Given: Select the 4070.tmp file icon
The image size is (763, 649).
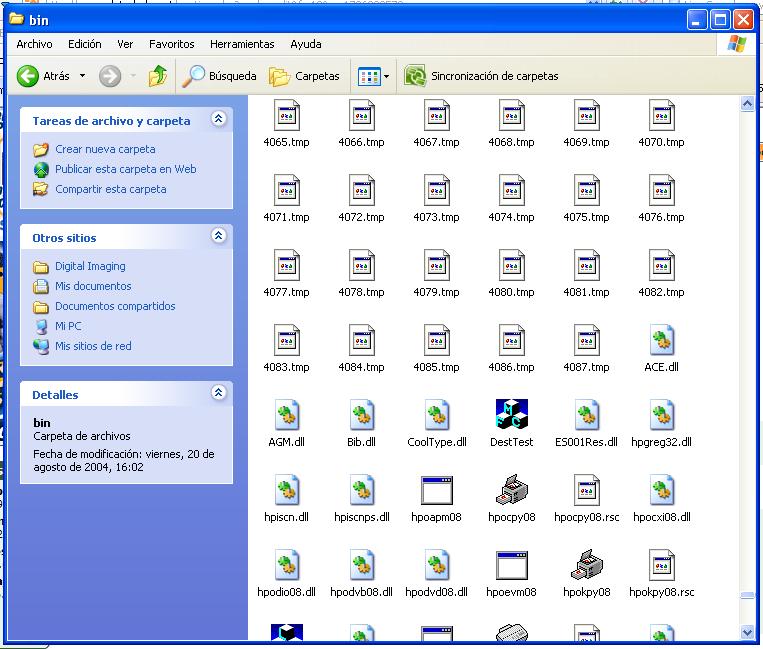Looking at the screenshot, I should tap(661, 115).
